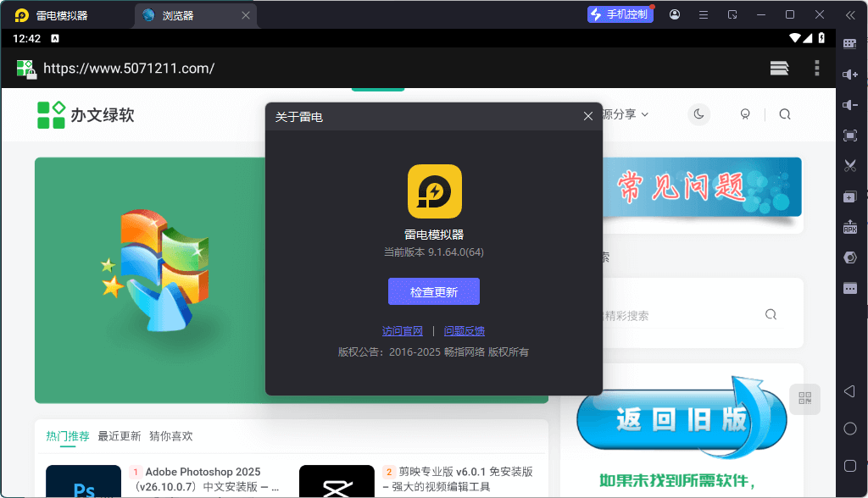
Task: Click the window pop-out icon in title bar
Action: 732,15
